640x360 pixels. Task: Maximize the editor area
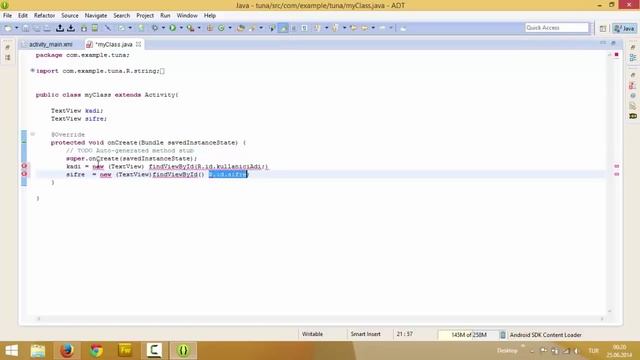coord(613,43)
